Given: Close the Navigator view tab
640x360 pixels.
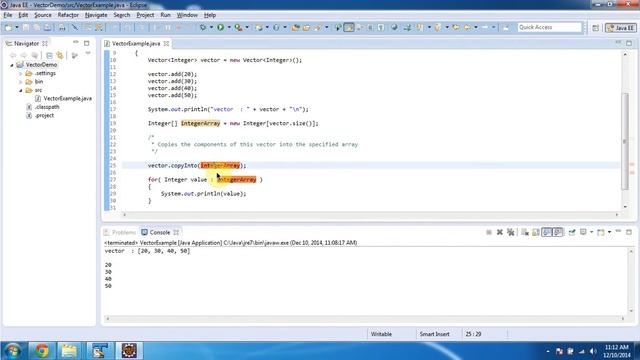Looking at the screenshot, I should [45, 43].
